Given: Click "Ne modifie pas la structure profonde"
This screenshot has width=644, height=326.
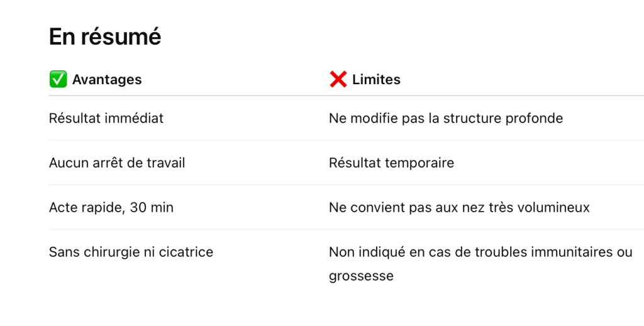Looking at the screenshot, I should (445, 118).
